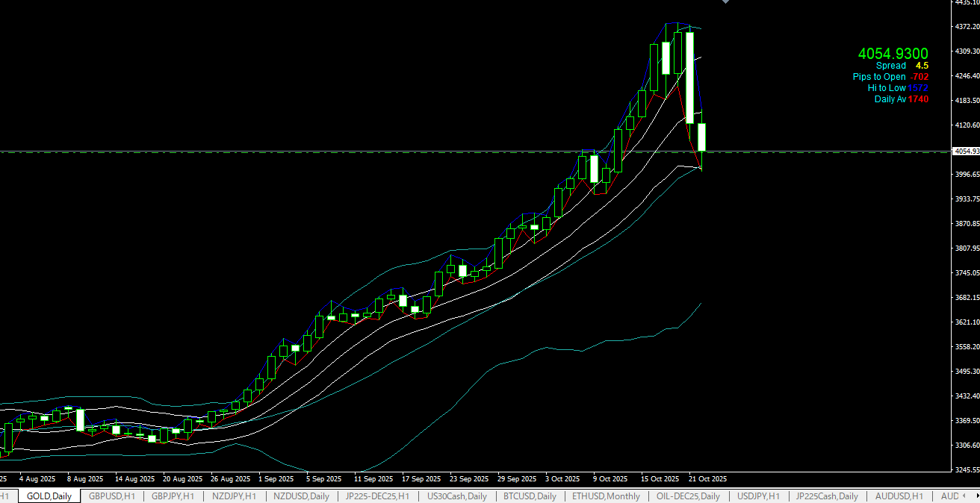Select the OIL-DEC25,Daily chart tab

pos(688,496)
